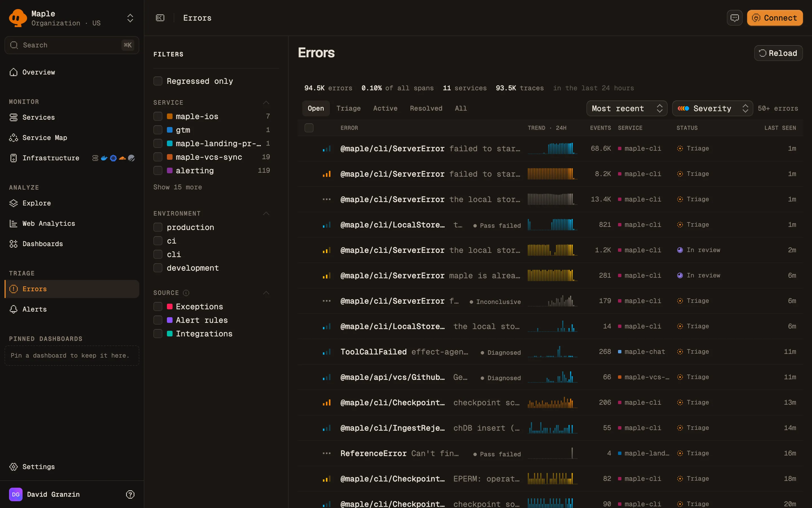Click the Cloudflare icon beside Infrastructure
This screenshot has width=812, height=508.
point(122,158)
